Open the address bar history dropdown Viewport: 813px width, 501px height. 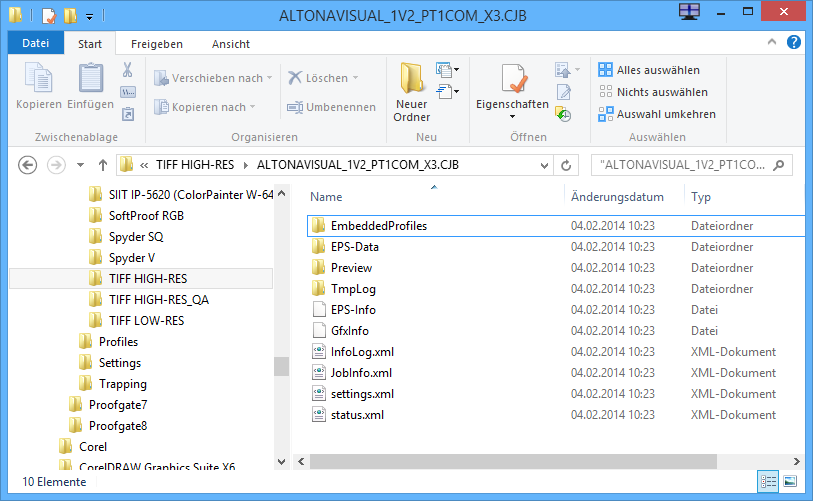(x=543, y=165)
